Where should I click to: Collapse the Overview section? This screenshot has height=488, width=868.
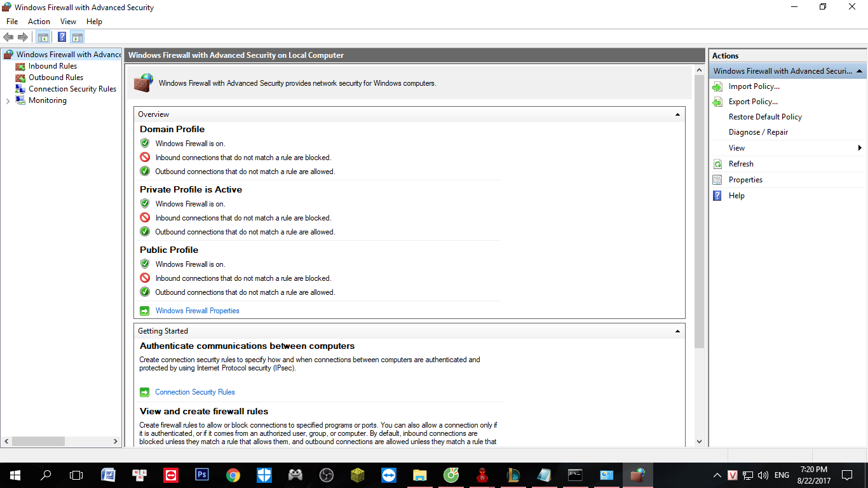point(677,114)
